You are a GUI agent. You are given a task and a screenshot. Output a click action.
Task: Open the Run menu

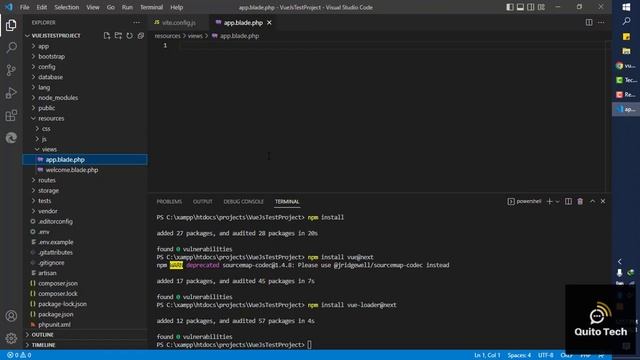tap(127, 7)
